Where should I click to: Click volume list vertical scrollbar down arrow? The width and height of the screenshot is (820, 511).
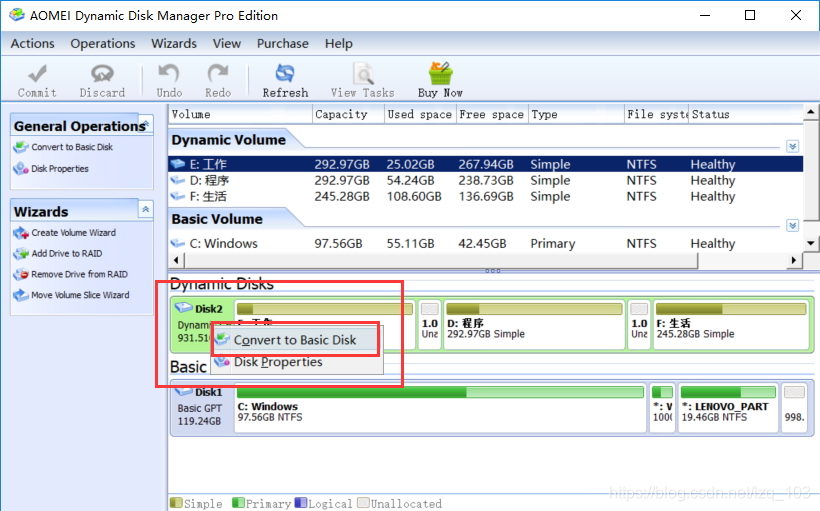coord(811,243)
